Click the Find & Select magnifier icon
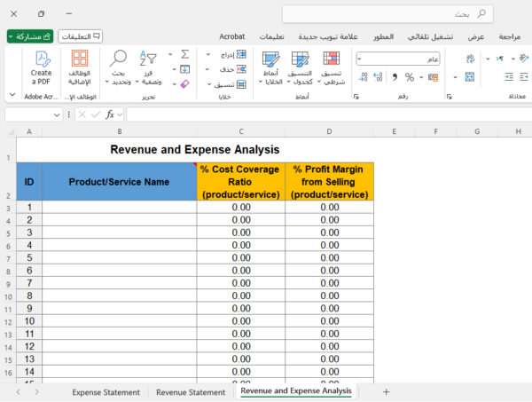The height and width of the screenshot is (402, 532). tap(119, 58)
